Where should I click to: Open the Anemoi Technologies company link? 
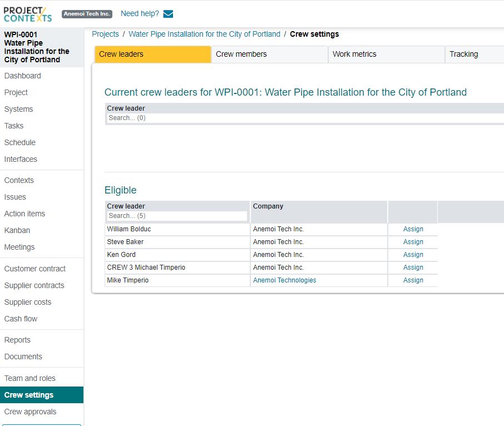[x=284, y=280]
